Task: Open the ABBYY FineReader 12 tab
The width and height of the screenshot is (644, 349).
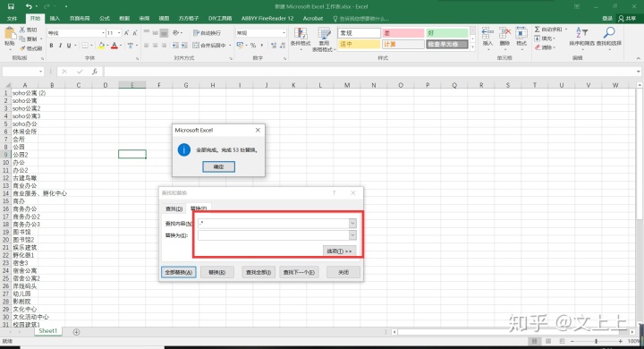Action: (x=267, y=19)
